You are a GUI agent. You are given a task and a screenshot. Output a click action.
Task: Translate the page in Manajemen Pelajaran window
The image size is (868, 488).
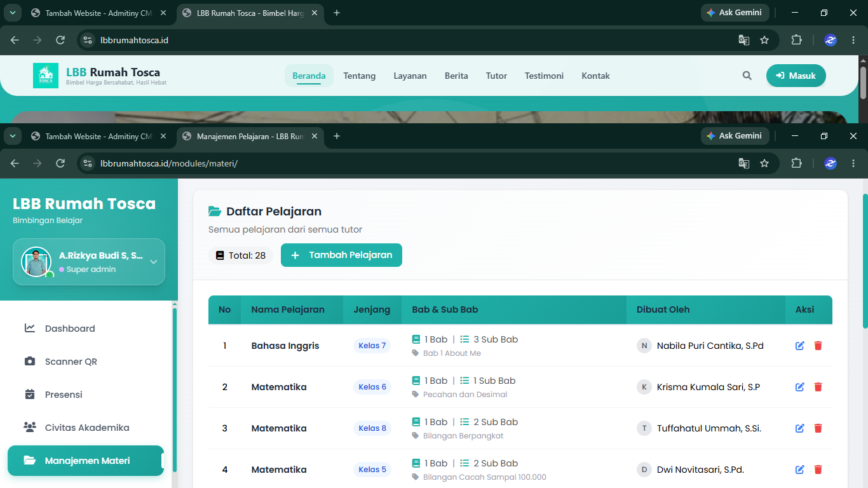(744, 163)
